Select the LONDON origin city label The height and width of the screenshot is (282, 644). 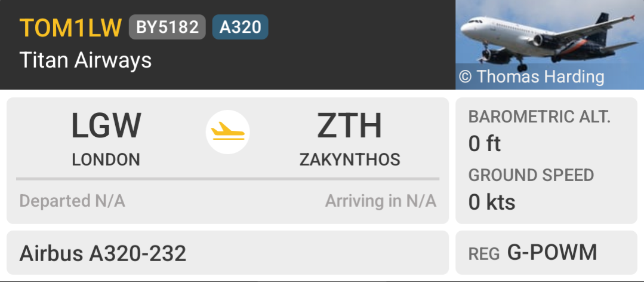pyautogui.click(x=106, y=160)
